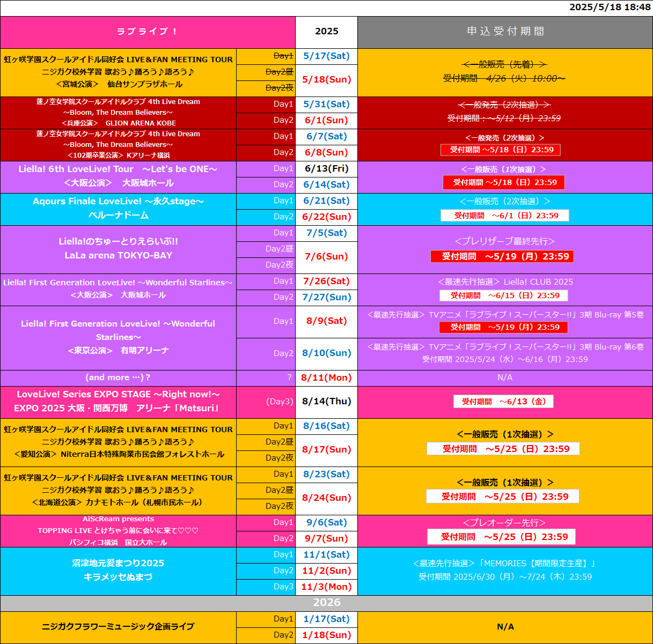Select the 受付期間 ～6/13（金） box
653x644 pixels.
pos(503,402)
